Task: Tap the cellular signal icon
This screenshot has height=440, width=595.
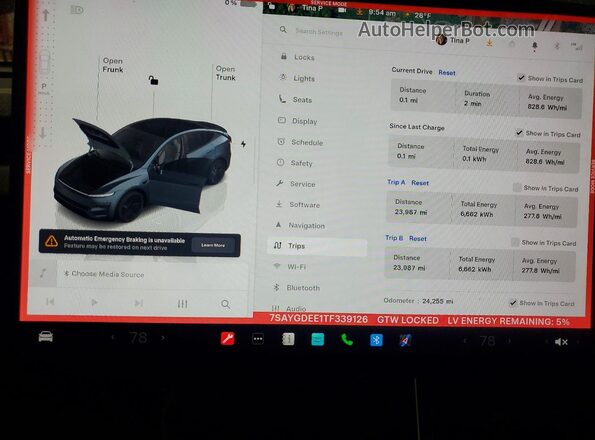Action: (576, 47)
